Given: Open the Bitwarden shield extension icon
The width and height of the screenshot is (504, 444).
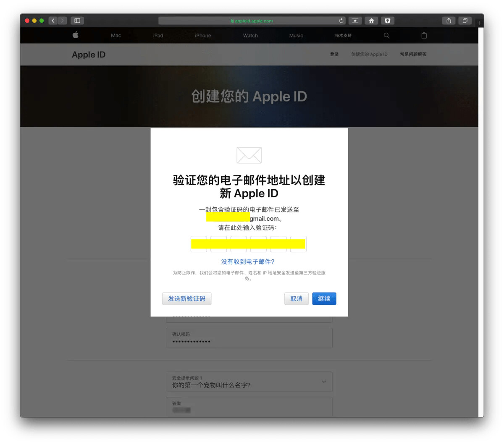Looking at the screenshot, I should tap(387, 21).
